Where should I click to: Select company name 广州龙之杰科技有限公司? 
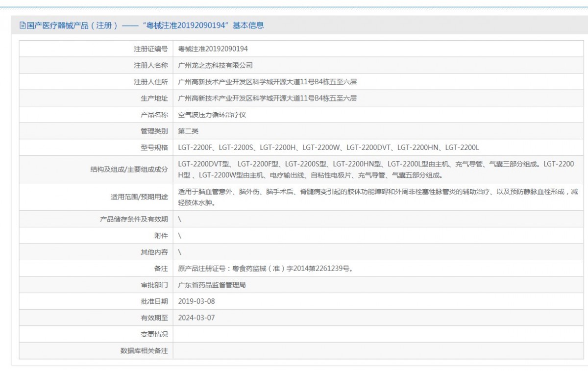coord(215,65)
